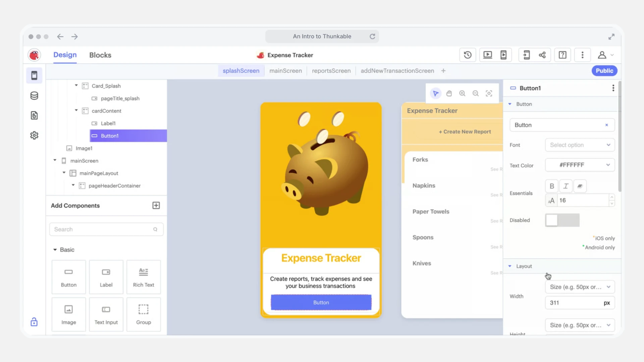Select the hand pan tool
Screen dimensions: 644x362
click(x=449, y=94)
